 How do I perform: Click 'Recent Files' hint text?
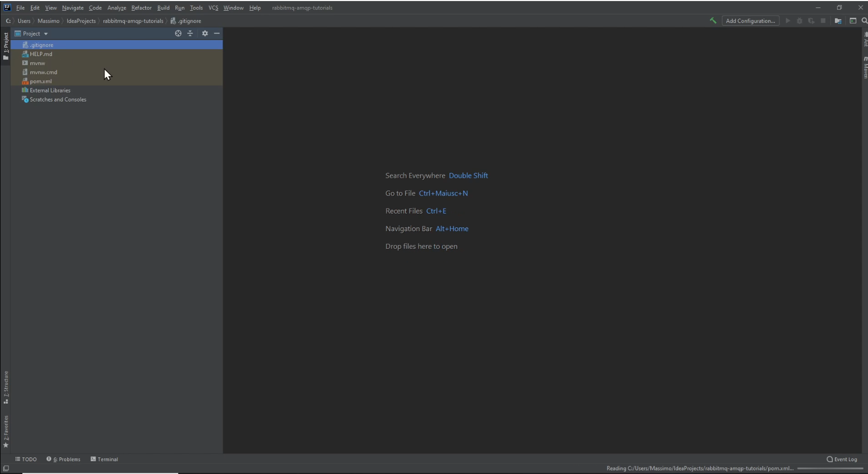click(404, 211)
